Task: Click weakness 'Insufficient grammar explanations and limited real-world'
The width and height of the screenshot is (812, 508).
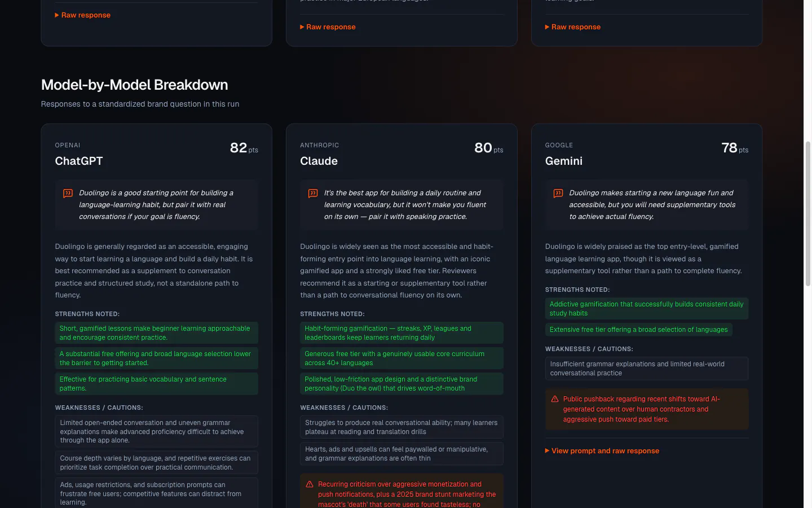Action: [647, 369]
